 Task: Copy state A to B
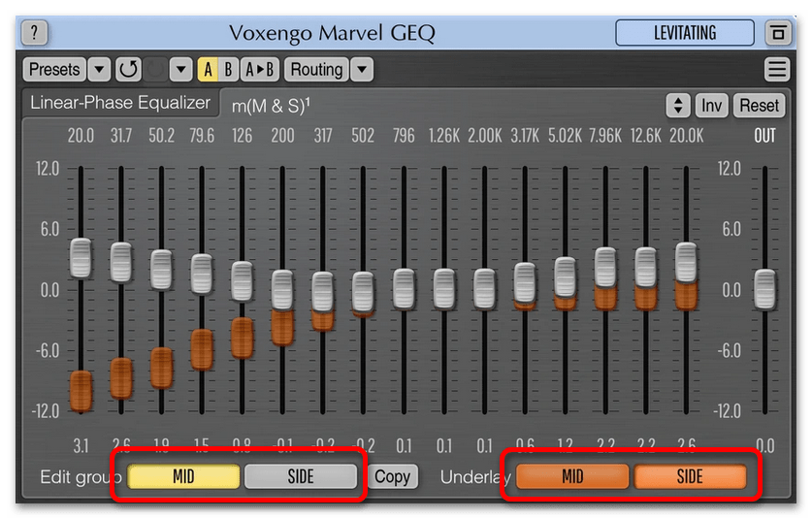pyautogui.click(x=259, y=70)
